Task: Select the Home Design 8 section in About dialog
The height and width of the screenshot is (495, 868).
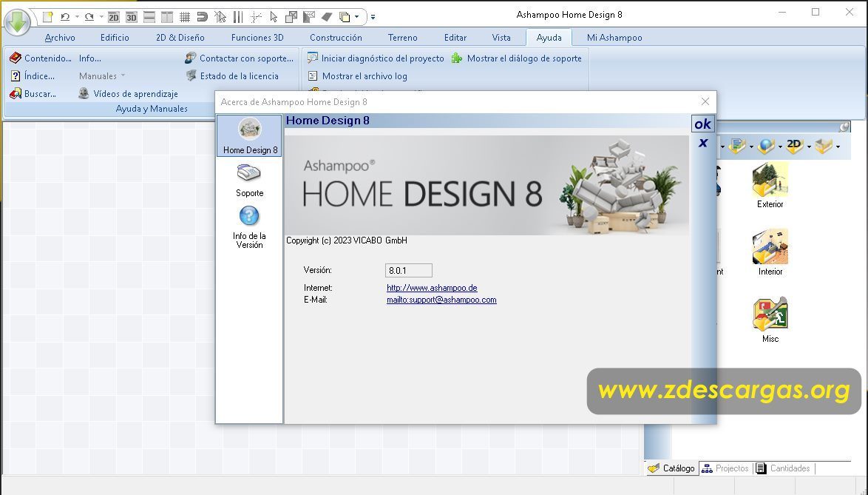Action: pyautogui.click(x=250, y=136)
